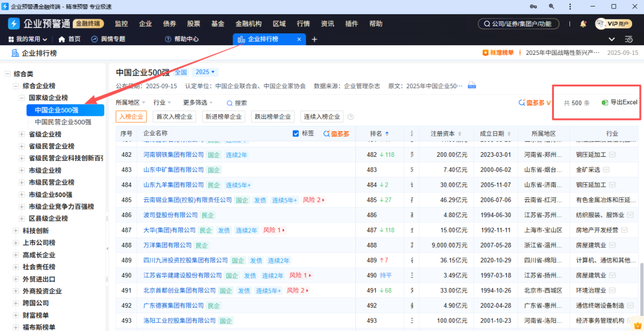Select the 入榜企业 filter button
Image resolution: width=644 pixels, height=331 pixels.
pyautogui.click(x=131, y=117)
